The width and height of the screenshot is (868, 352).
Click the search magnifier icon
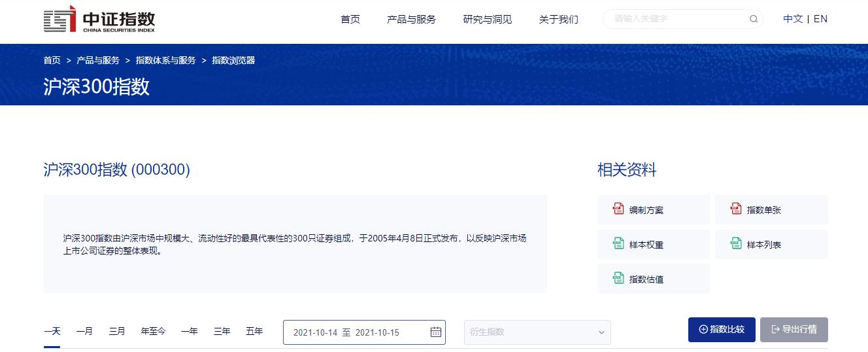(753, 19)
